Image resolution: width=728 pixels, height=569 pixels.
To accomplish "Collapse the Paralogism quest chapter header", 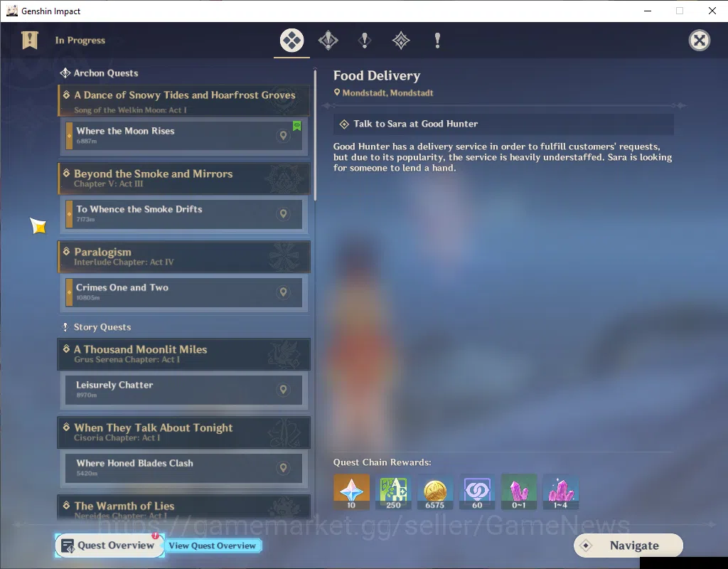I will pyautogui.click(x=184, y=256).
